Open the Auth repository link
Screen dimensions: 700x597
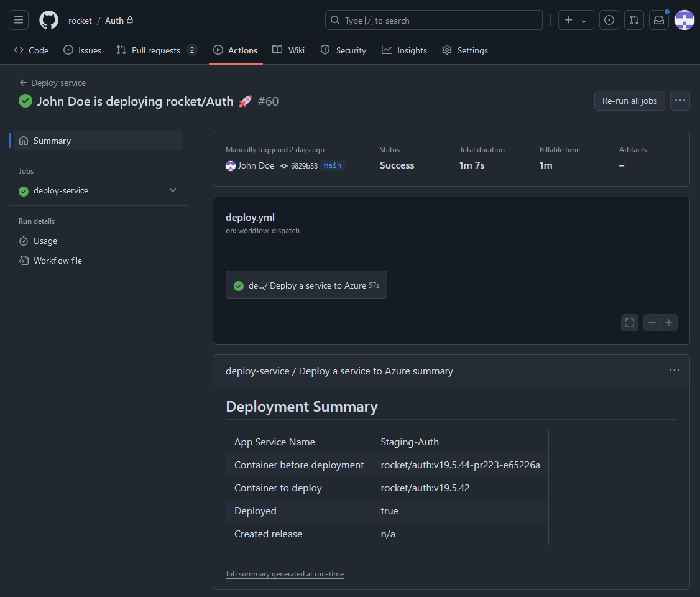[114, 21]
